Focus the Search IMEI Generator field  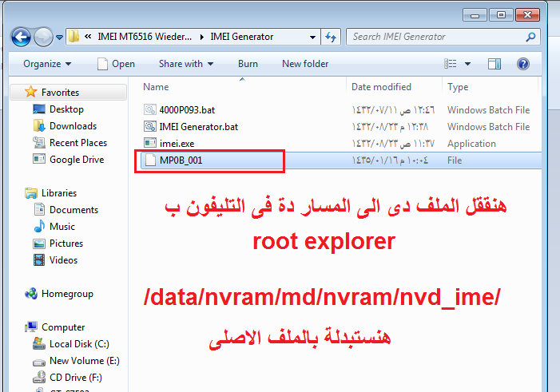tap(443, 37)
